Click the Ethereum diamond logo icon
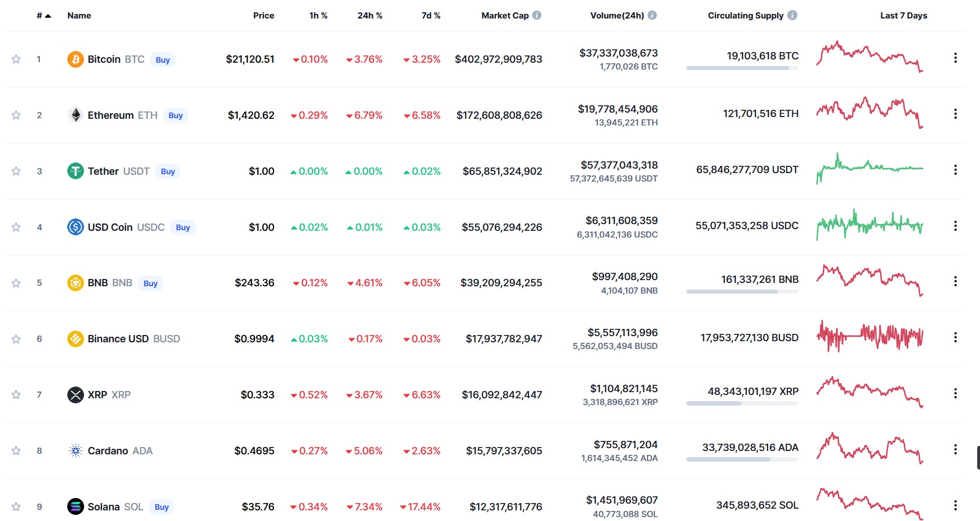This screenshot has height=521, width=980. (x=75, y=115)
